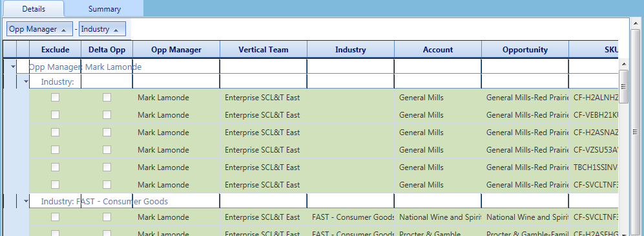Check Delta Opp for the General Mills CF-SVCLTNF row
Screen dimensions: 644x236
point(107,184)
